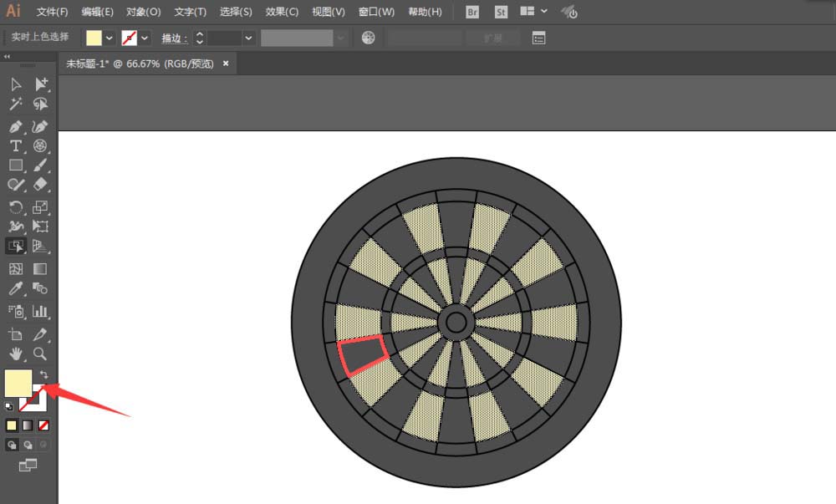Open the 视图(V) menu
The width and height of the screenshot is (836, 504).
tap(329, 12)
